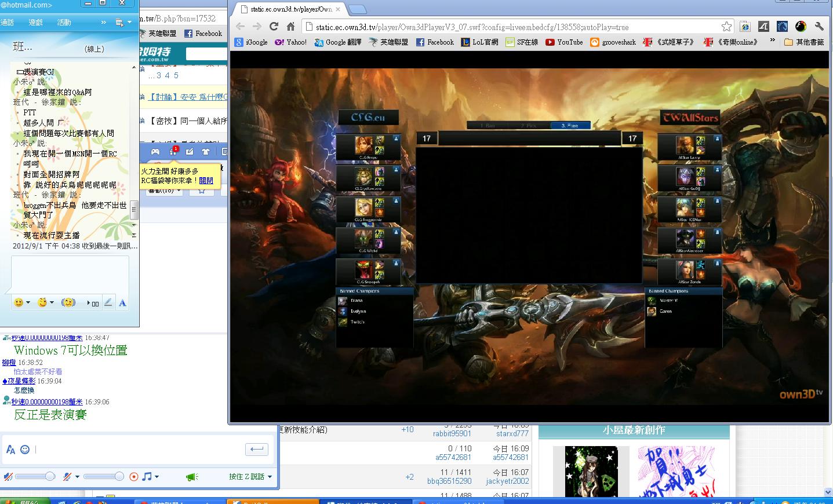The width and height of the screenshot is (833, 504).
Task: Go back in the Chrome window
Action: point(241,27)
